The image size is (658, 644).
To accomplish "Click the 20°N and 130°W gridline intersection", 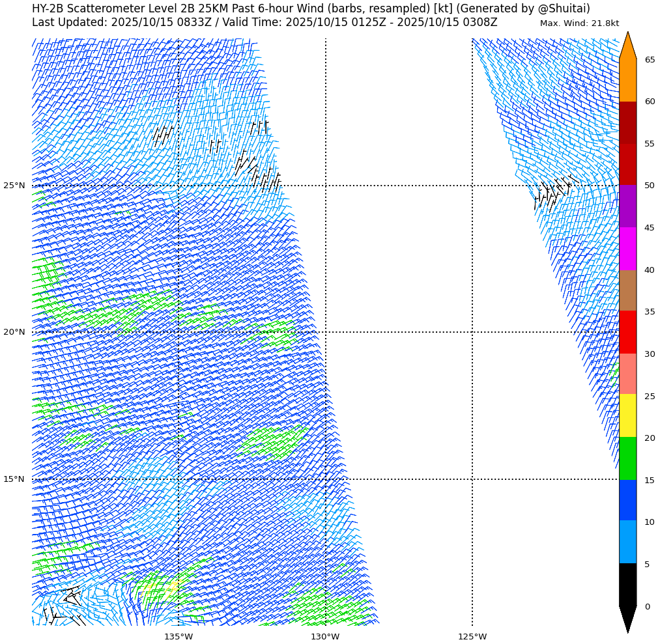I will click(326, 332).
